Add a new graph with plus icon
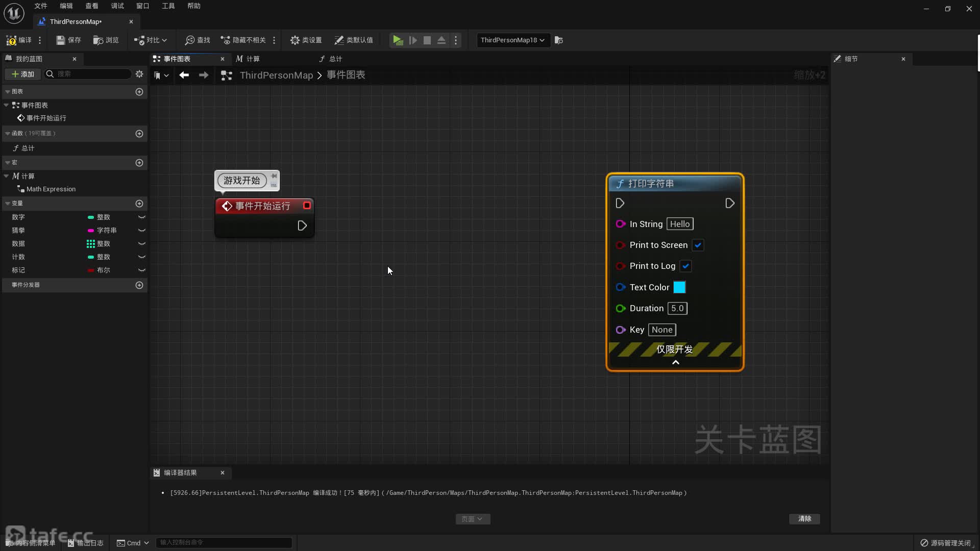980x551 pixels. point(139,92)
